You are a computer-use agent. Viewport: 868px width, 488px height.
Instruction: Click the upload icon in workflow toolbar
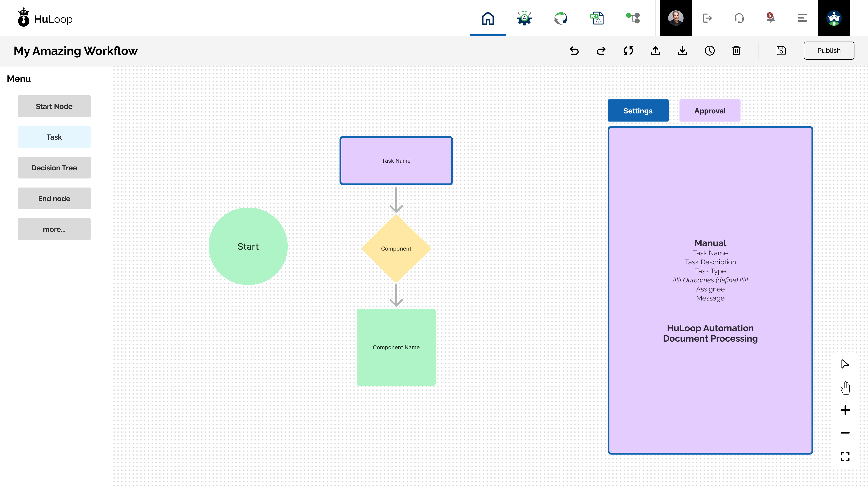tap(655, 51)
